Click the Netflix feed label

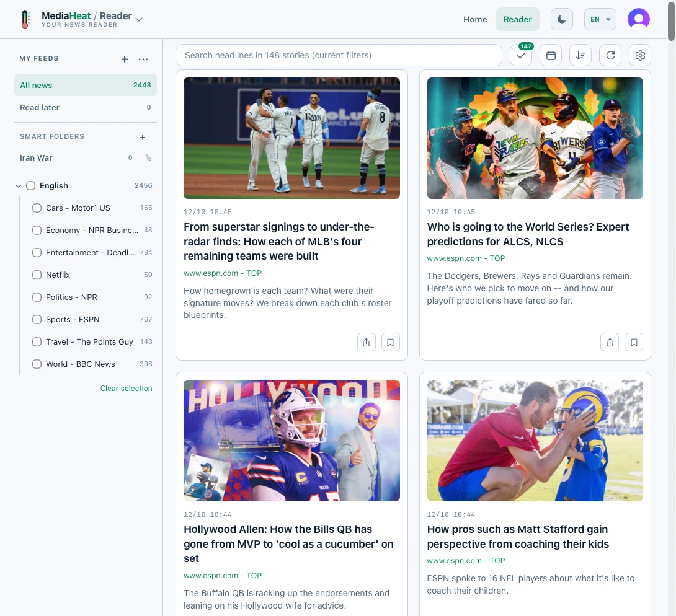[x=58, y=275]
